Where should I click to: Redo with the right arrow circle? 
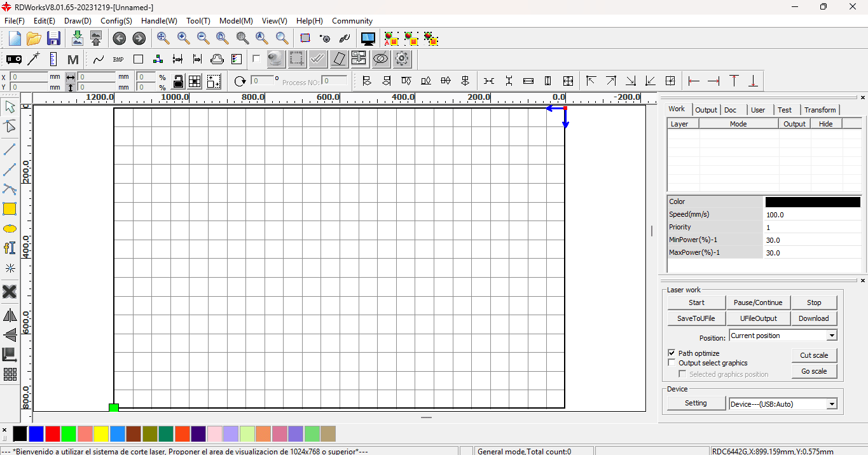tap(139, 39)
